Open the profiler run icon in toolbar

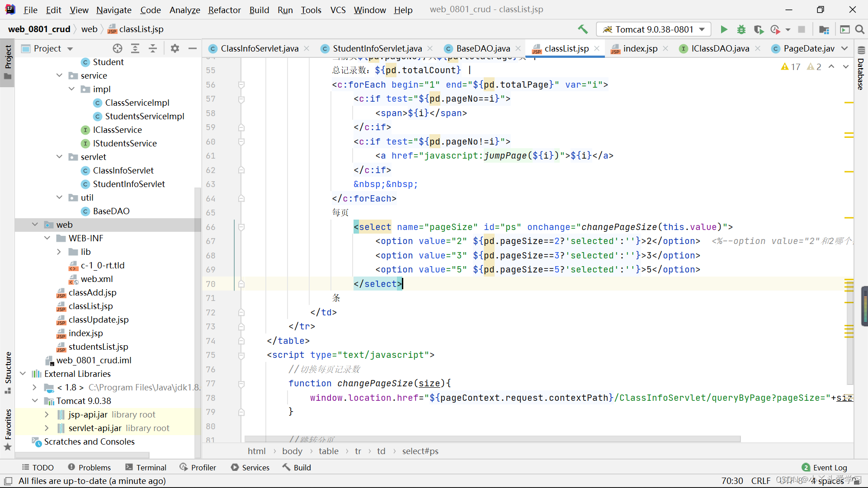[775, 29]
